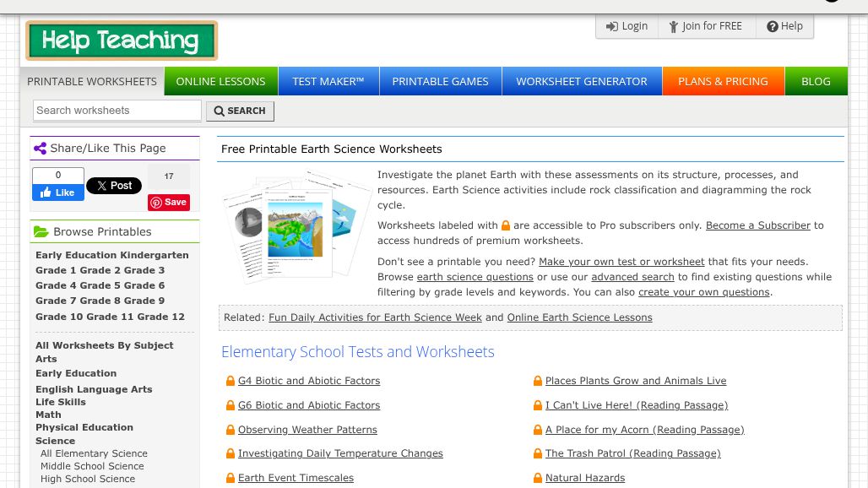Screen dimensions: 868x488
Task: Switch to the Test Maker tab
Action: click(328, 82)
